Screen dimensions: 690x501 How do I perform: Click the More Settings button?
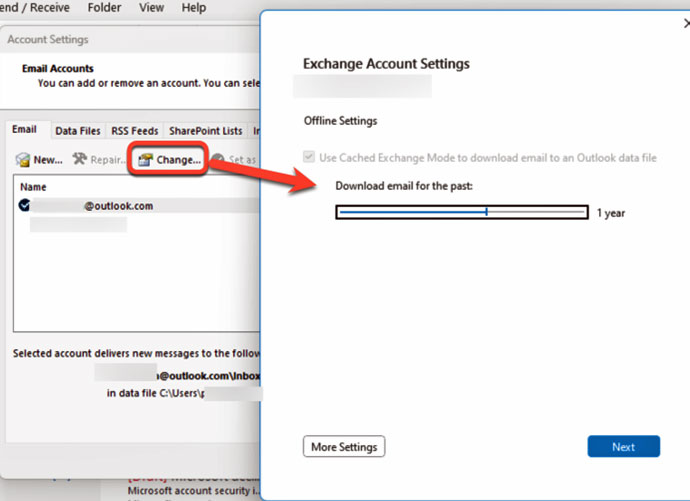(344, 447)
